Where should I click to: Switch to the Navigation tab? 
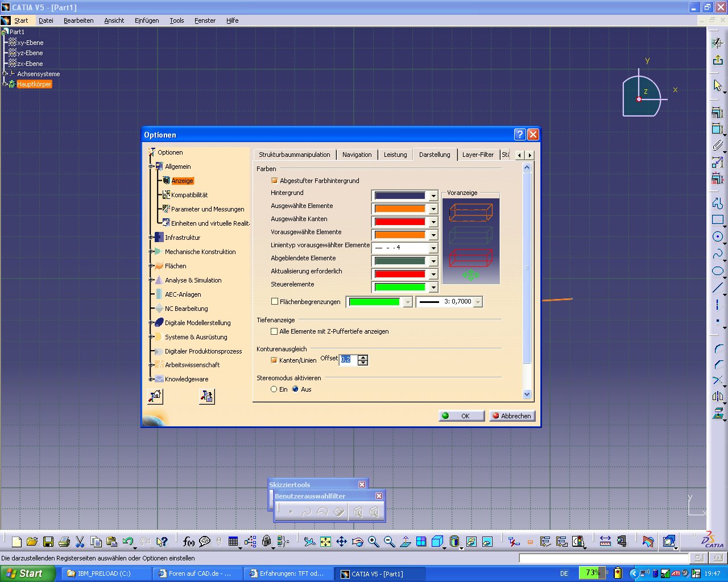pyautogui.click(x=357, y=155)
